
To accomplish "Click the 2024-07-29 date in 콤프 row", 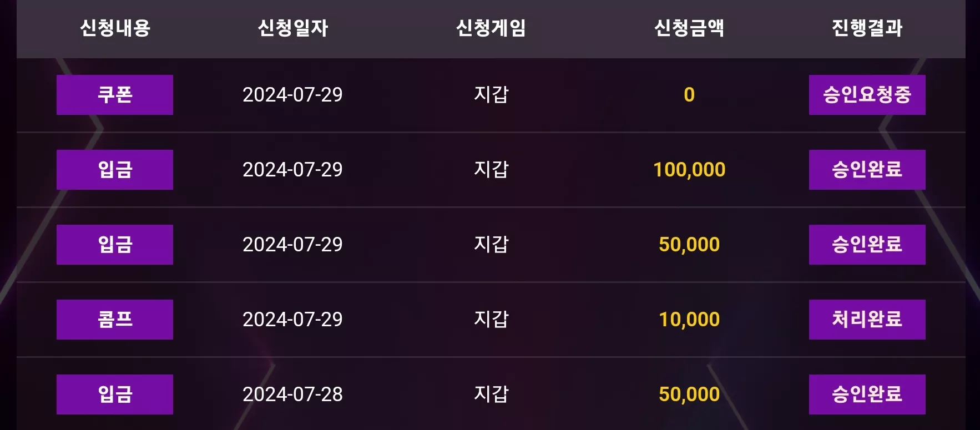I will [292, 320].
